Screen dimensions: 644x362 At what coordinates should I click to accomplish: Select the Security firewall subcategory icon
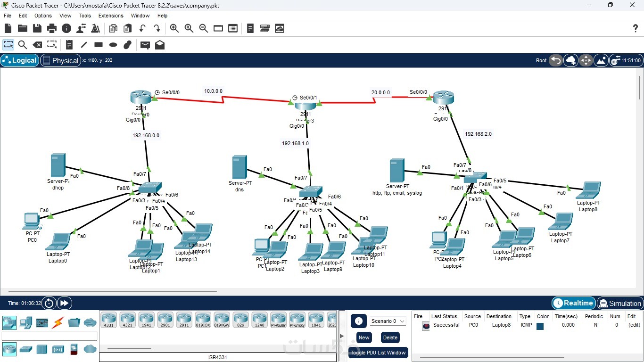(x=74, y=349)
